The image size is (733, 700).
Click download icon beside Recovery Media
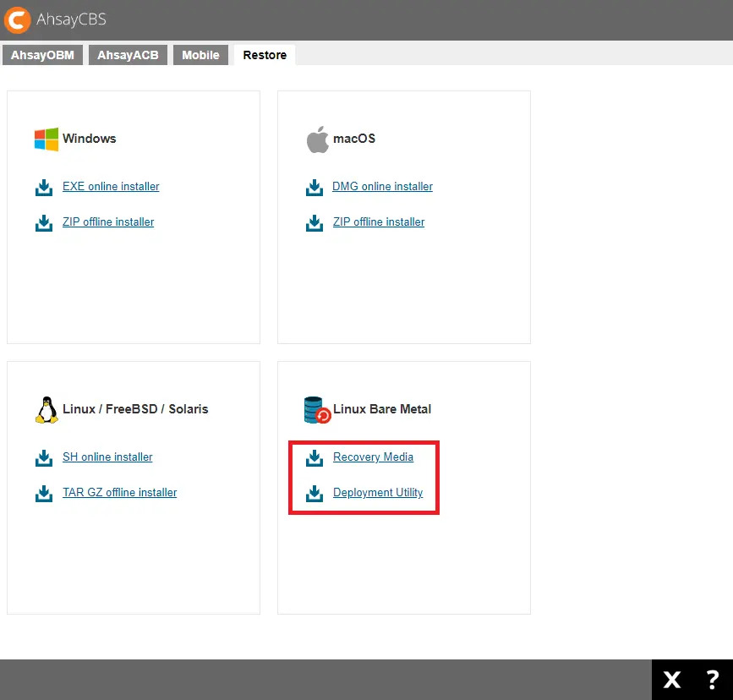pos(315,457)
